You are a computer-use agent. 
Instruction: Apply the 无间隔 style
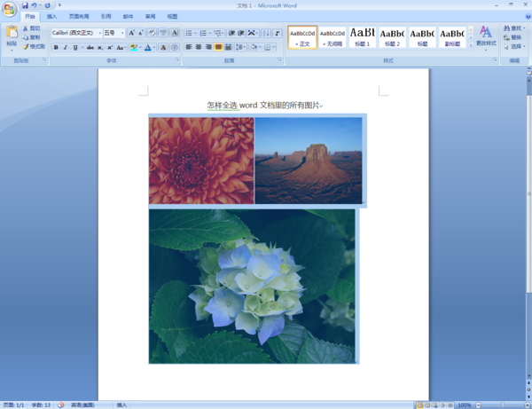coord(332,37)
